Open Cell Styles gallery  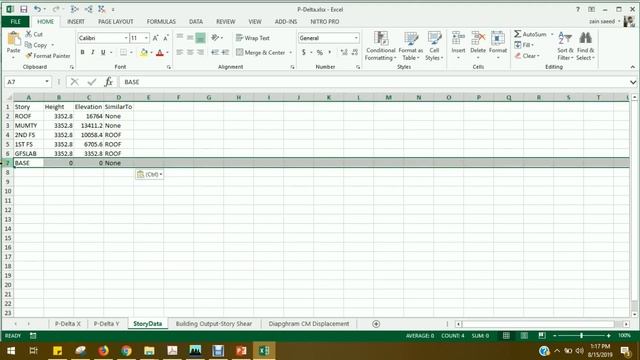[434, 46]
